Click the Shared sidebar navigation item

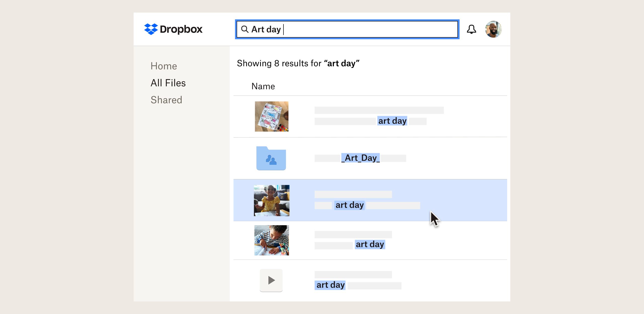pyautogui.click(x=166, y=100)
